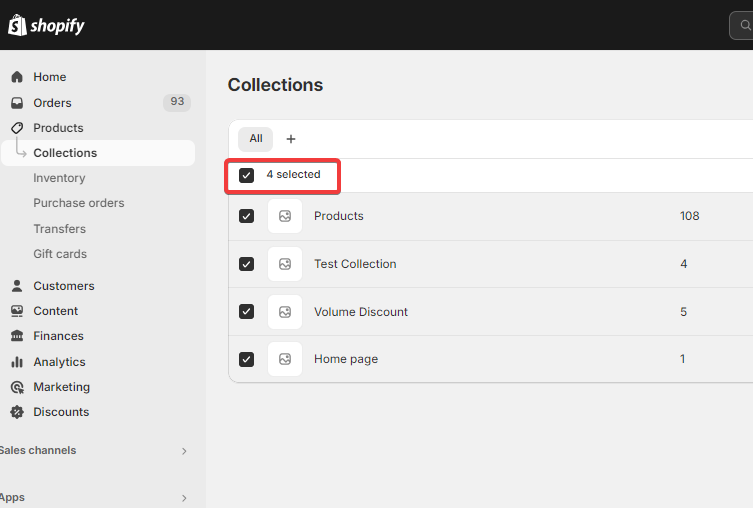Uncheck the Volume Discount checkbox

246,312
